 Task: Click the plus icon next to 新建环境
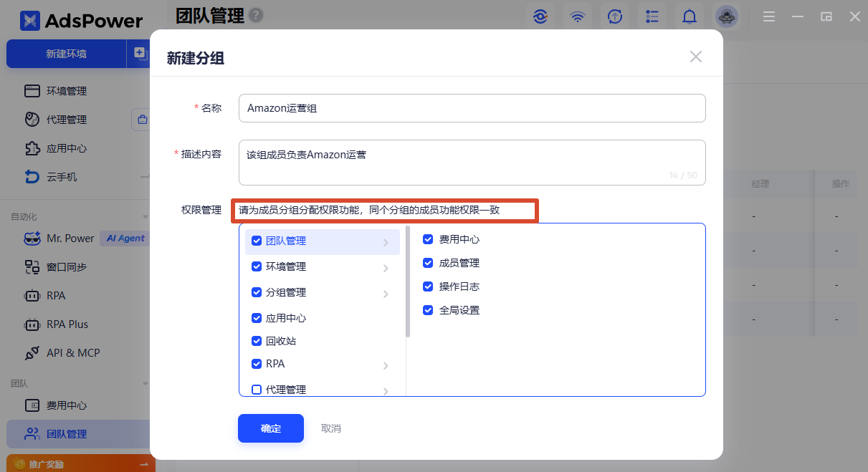pyautogui.click(x=139, y=53)
